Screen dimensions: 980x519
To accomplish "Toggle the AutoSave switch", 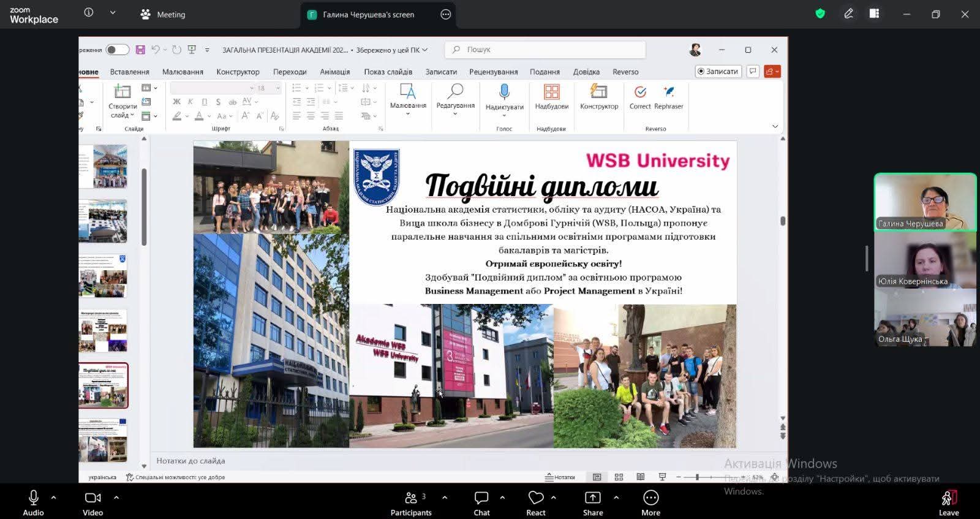I will (x=117, y=50).
